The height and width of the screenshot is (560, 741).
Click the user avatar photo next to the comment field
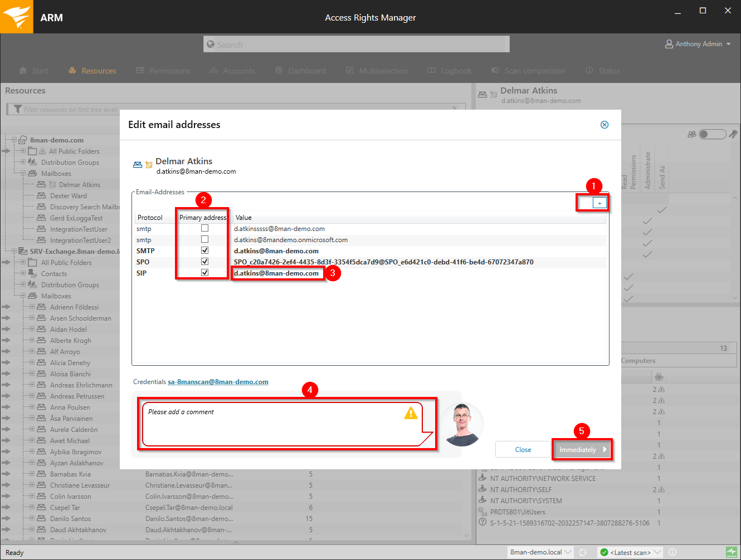462,424
